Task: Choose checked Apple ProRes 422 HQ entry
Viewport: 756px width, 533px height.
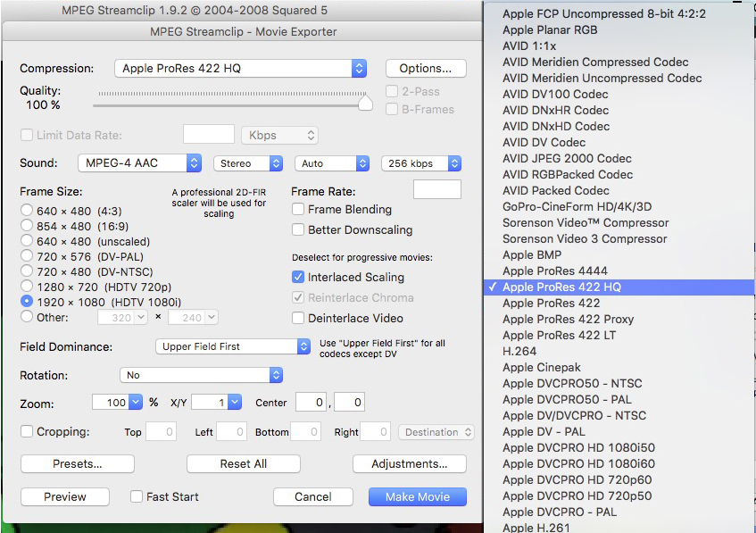Action: [619, 287]
